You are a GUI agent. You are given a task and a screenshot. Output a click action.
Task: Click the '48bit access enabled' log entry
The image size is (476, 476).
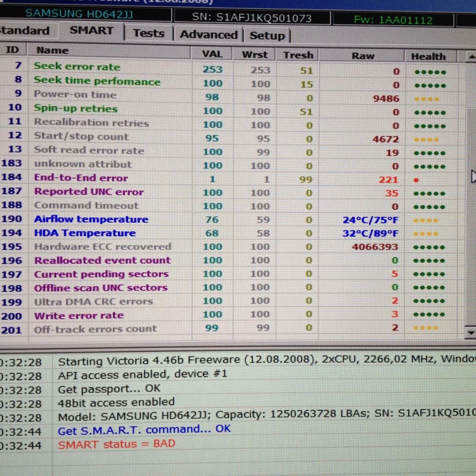pos(116,403)
